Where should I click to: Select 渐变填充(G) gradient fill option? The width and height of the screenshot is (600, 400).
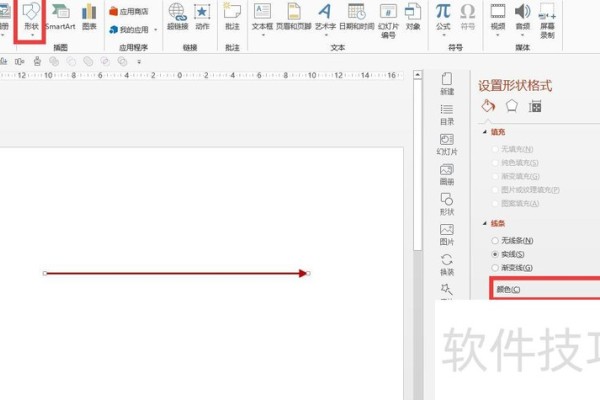point(516,176)
